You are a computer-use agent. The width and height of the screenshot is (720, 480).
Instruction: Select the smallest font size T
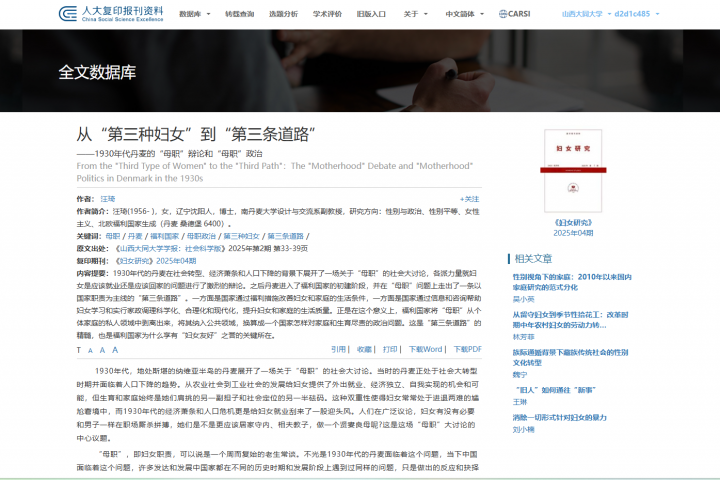[79, 350]
